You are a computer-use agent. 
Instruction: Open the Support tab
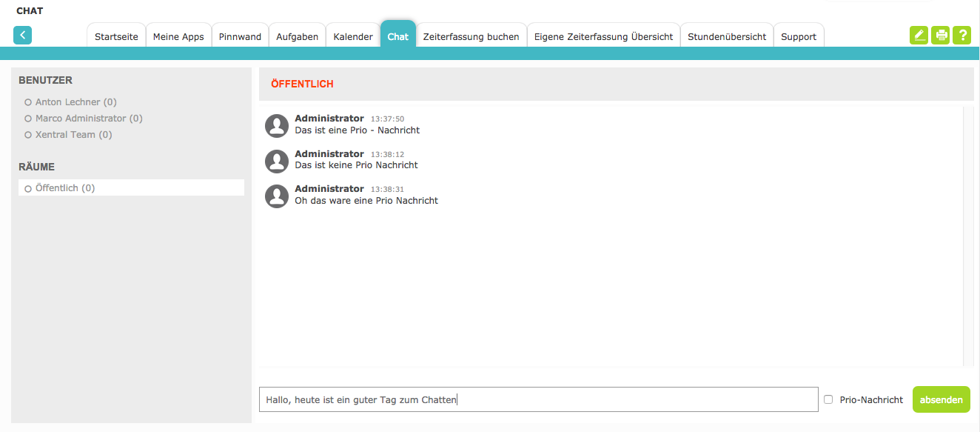pyautogui.click(x=799, y=36)
